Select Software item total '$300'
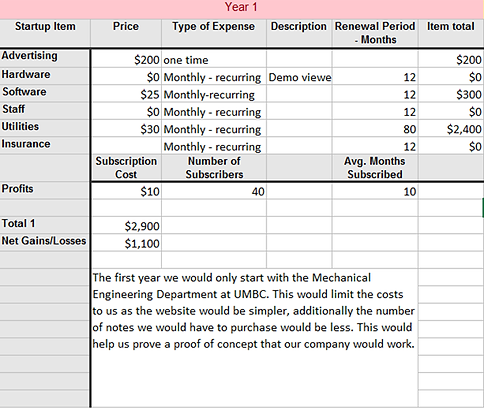The image size is (484, 409). (451, 94)
